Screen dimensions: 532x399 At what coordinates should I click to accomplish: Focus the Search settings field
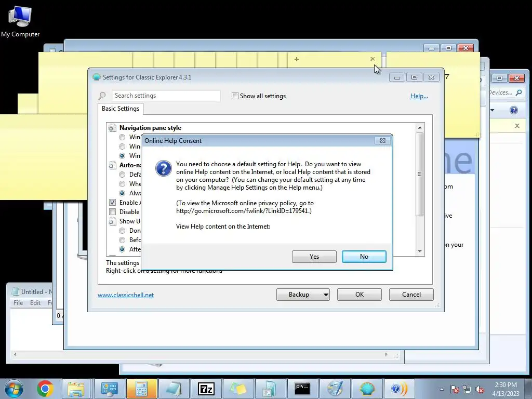click(x=166, y=96)
